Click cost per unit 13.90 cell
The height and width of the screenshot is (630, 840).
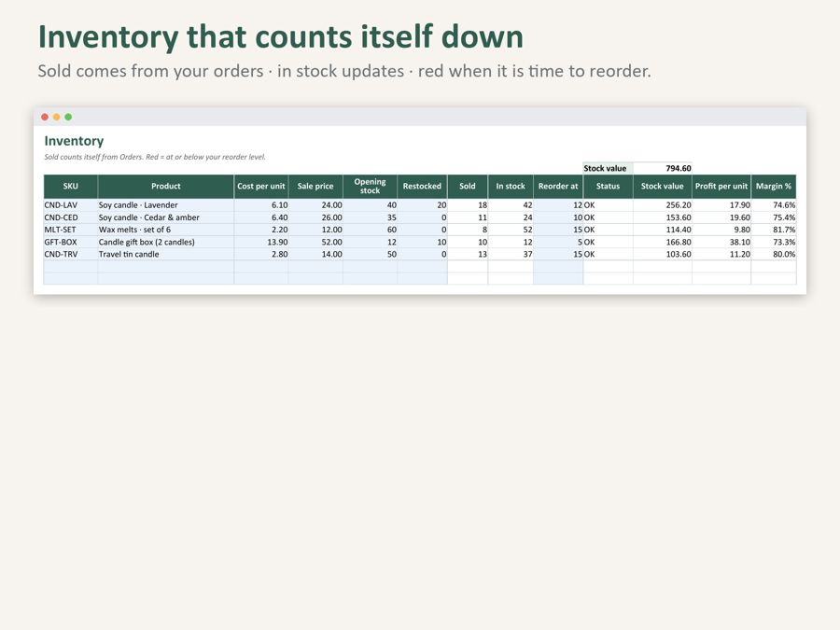(261, 242)
